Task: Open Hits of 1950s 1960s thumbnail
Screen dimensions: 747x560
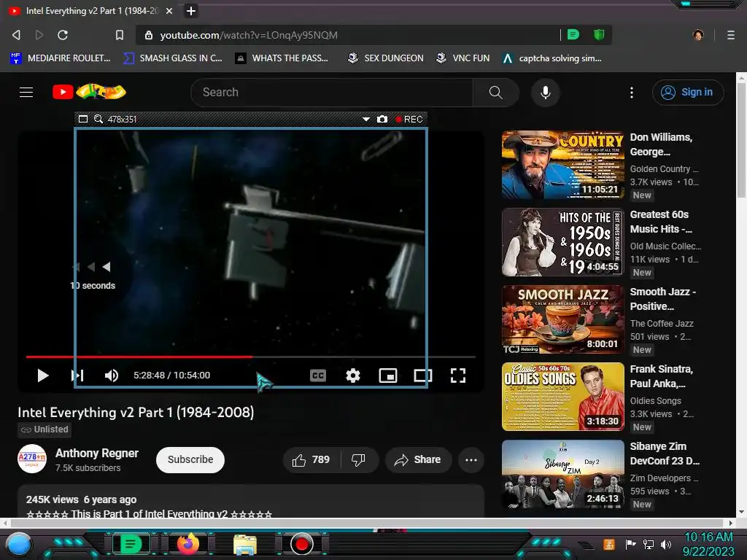Action: (562, 242)
